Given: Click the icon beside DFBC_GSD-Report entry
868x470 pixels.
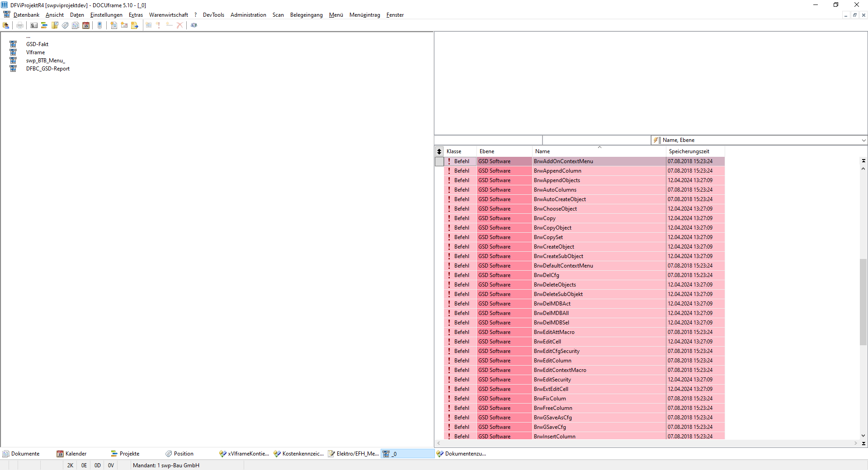Looking at the screenshot, I should [x=13, y=69].
